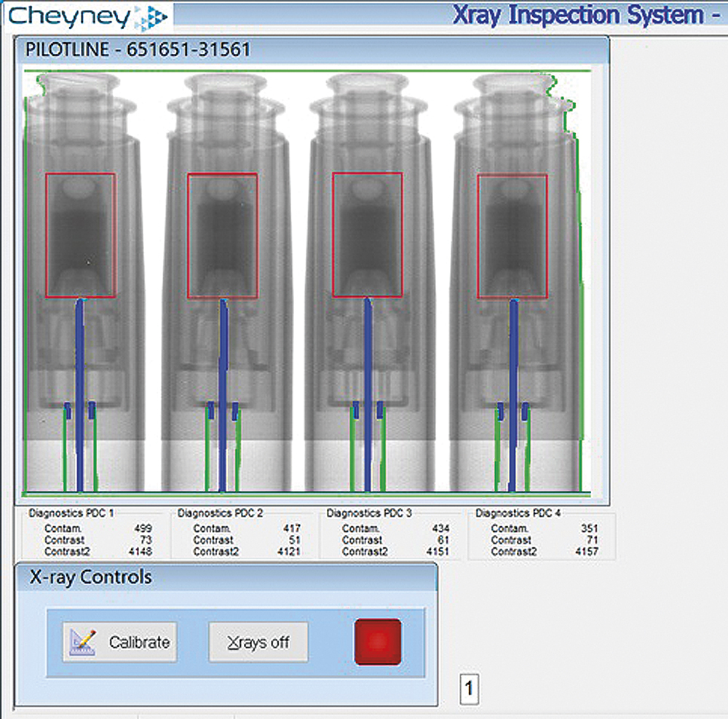Click the Calibrate button
Viewport: 728px width, 719px height.
[x=120, y=642]
